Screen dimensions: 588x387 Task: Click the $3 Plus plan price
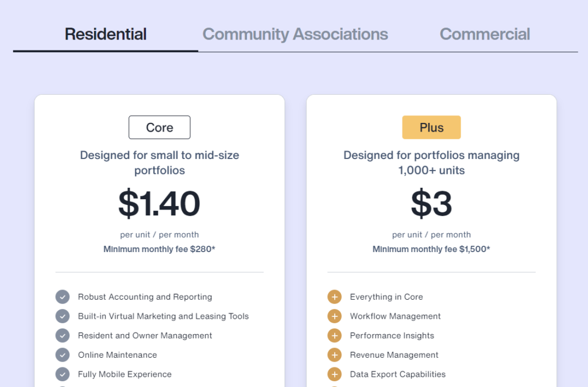[431, 204]
